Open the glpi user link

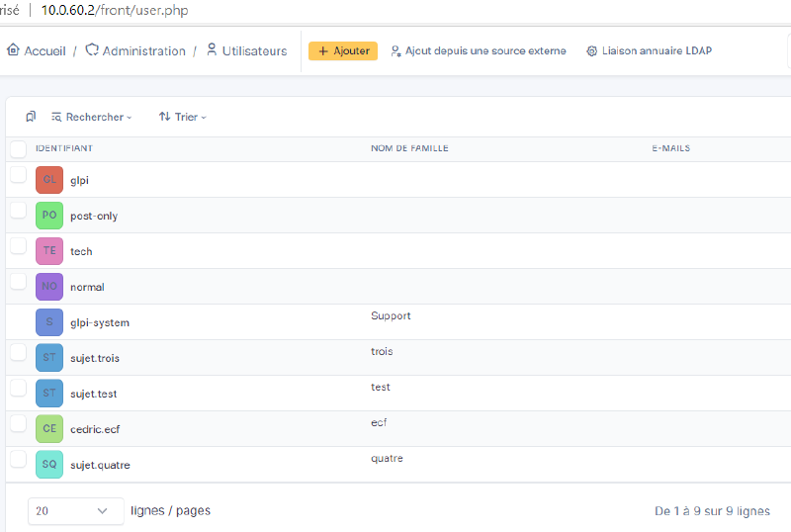(x=80, y=180)
